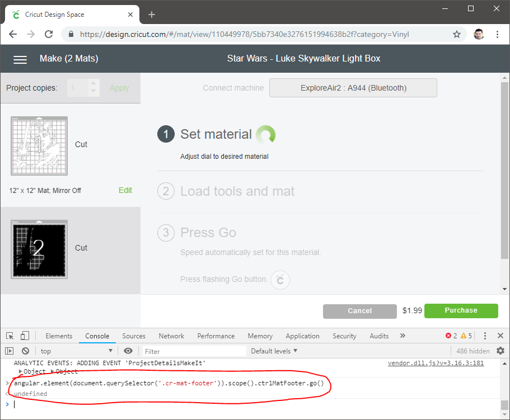Open the DevTools three-dot customize menu
This screenshot has height=420, width=510.
point(485,336)
